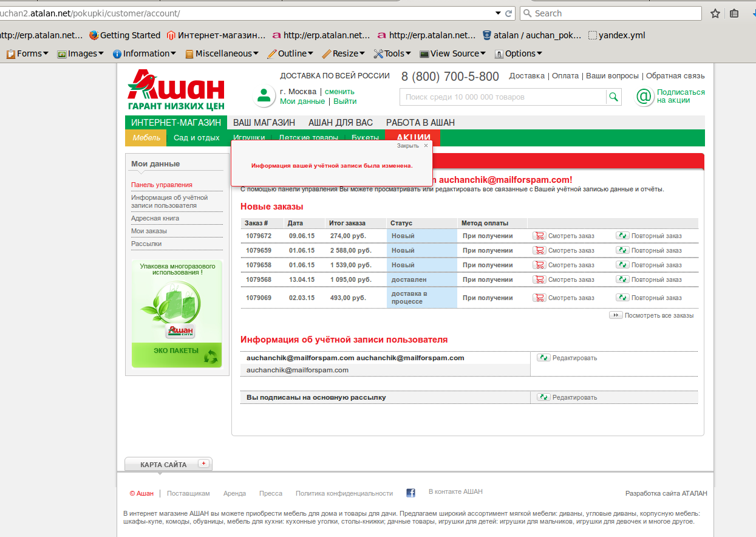Click reorder icon for order 1079672

622,236
